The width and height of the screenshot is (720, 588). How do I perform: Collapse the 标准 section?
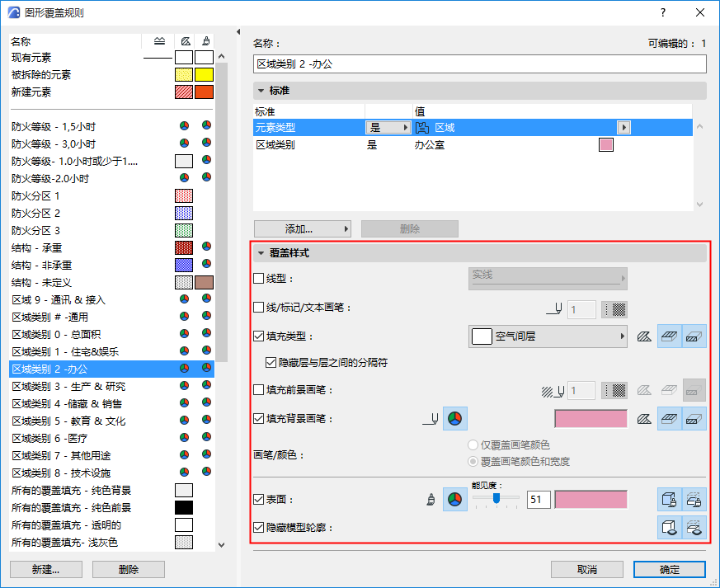(261, 91)
